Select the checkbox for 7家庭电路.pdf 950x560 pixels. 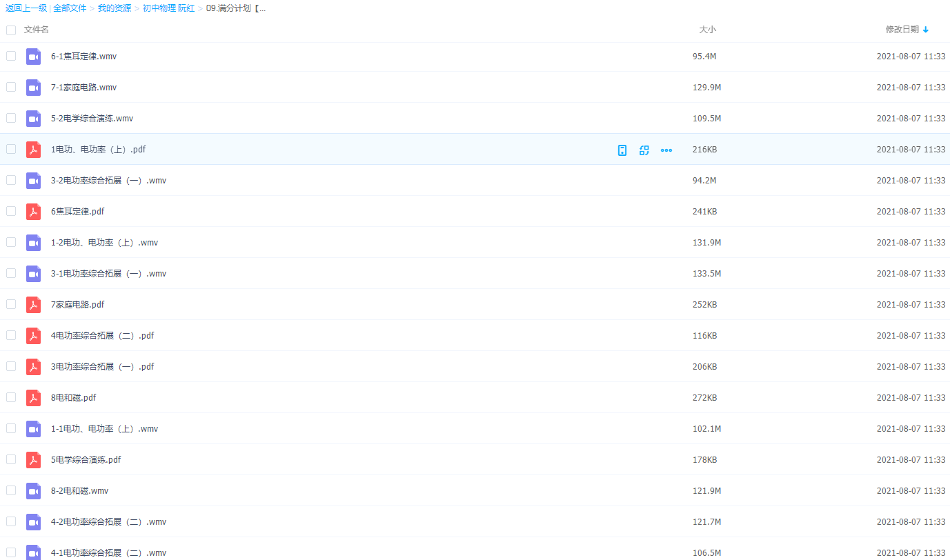[x=11, y=304]
